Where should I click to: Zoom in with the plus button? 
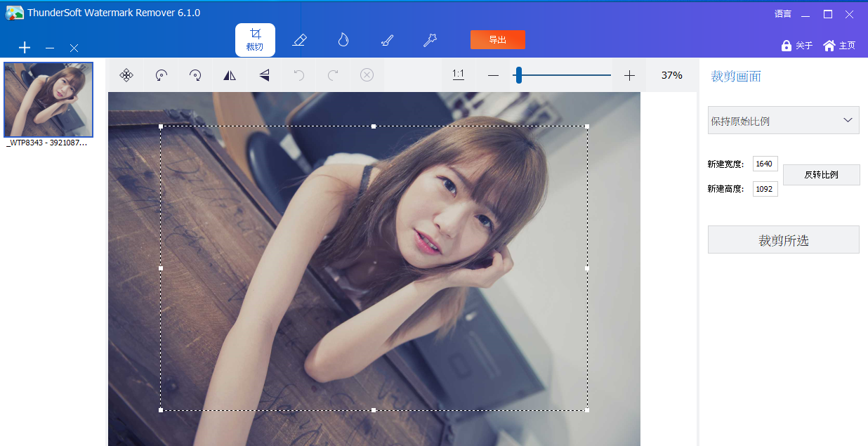629,75
